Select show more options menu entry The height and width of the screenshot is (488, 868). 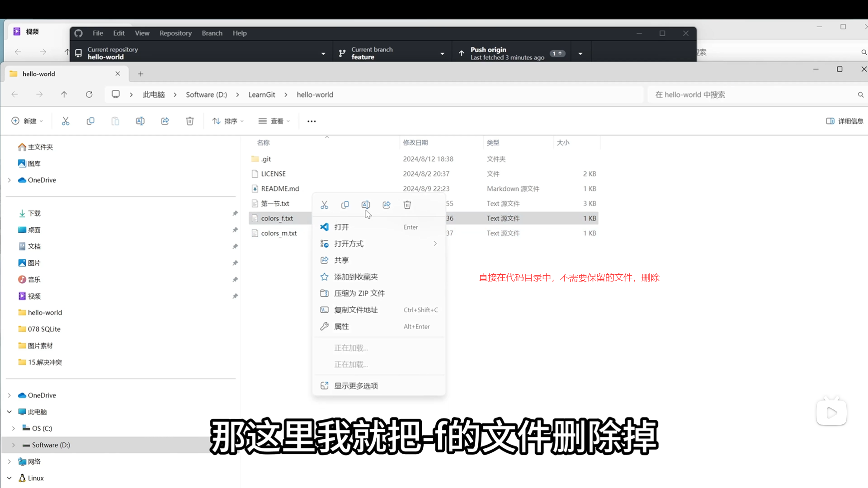(356, 386)
